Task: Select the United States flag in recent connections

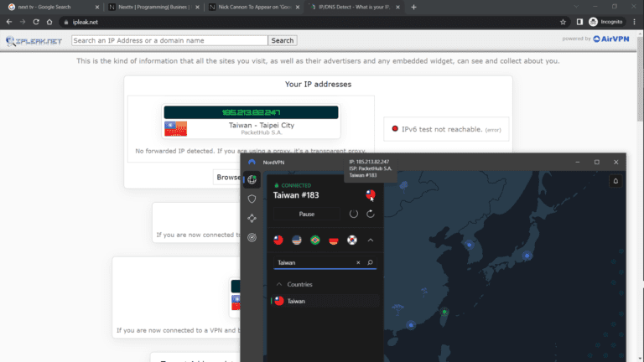Action: tap(297, 240)
